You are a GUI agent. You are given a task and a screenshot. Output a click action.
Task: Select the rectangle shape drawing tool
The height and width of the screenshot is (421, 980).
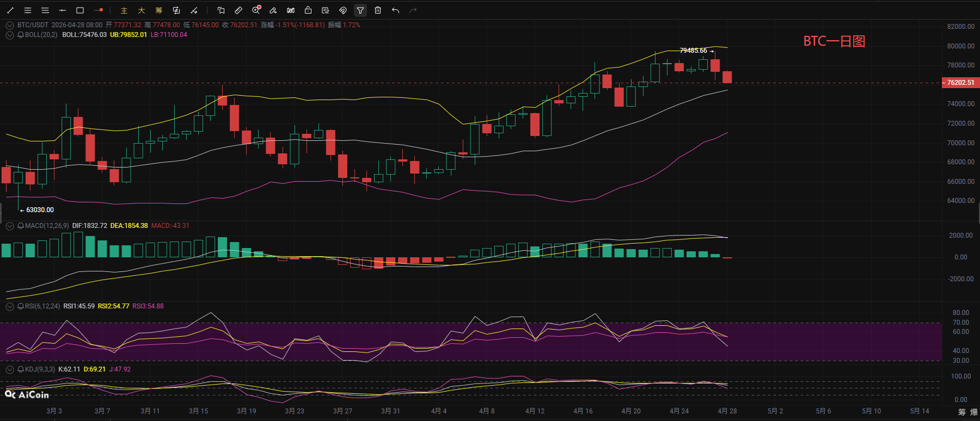[80, 10]
